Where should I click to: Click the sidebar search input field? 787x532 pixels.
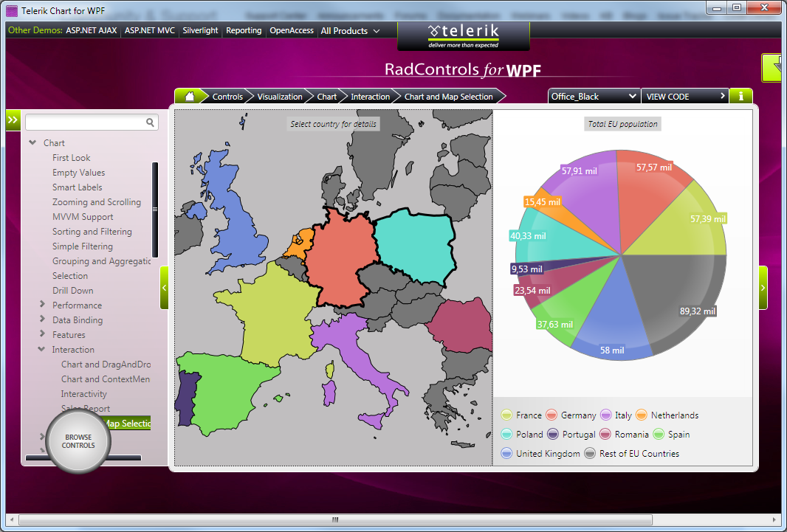pyautogui.click(x=86, y=122)
